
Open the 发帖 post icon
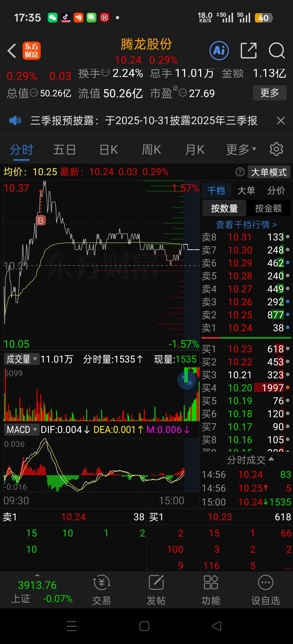[x=156, y=590]
